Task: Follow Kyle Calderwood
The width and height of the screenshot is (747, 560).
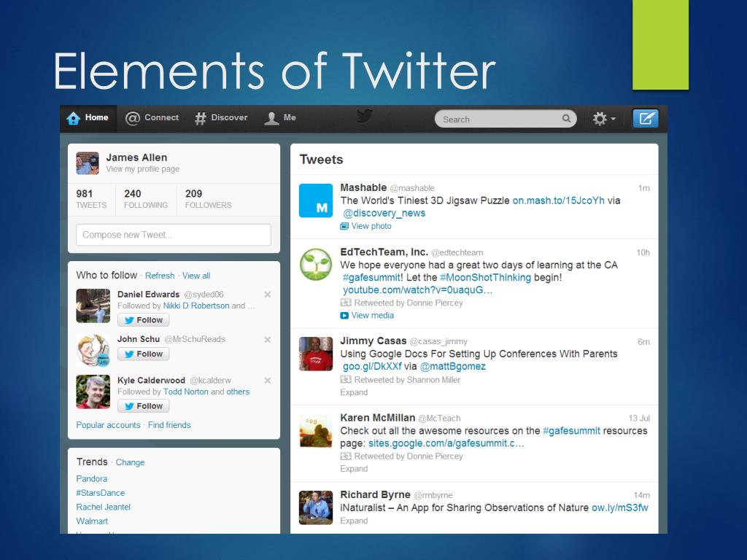Action: (144, 405)
